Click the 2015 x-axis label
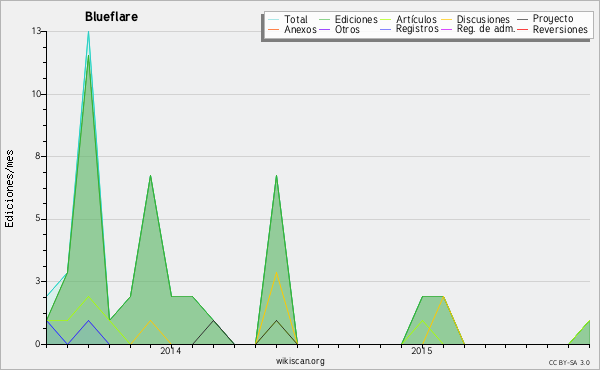 coord(422,350)
